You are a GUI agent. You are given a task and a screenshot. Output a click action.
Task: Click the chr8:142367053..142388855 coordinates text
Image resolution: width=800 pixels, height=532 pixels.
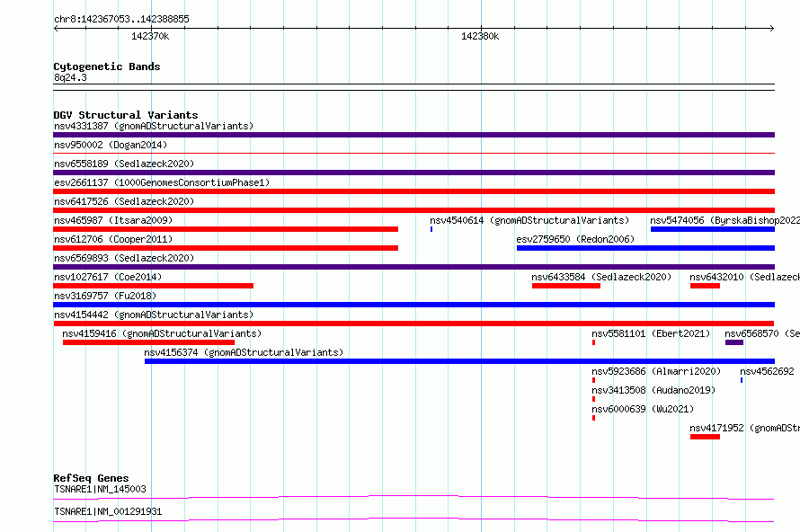(x=121, y=19)
